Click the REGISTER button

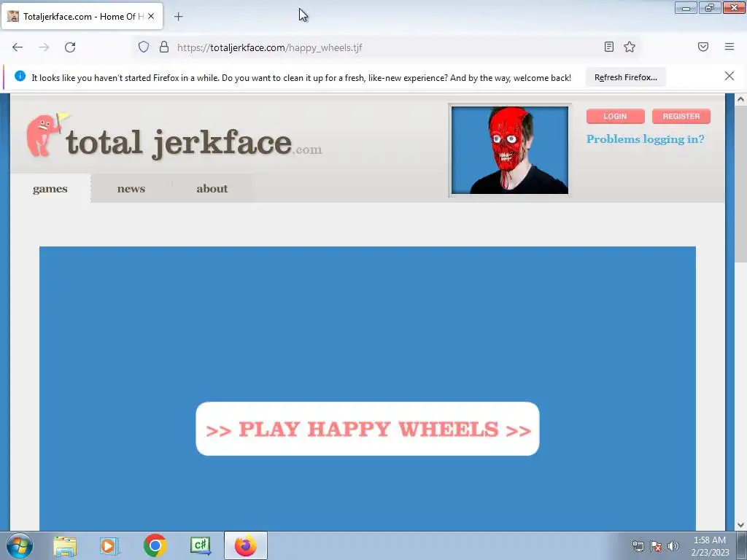tap(681, 116)
